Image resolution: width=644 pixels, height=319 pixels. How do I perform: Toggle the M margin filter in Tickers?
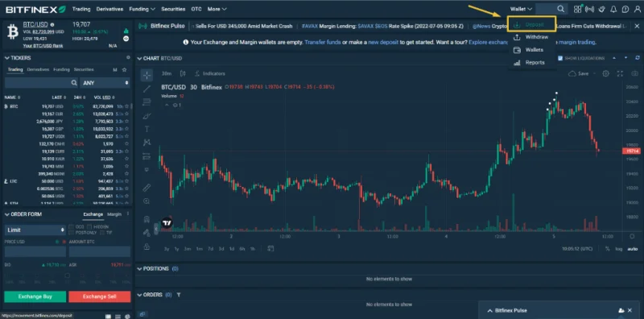coord(115,70)
